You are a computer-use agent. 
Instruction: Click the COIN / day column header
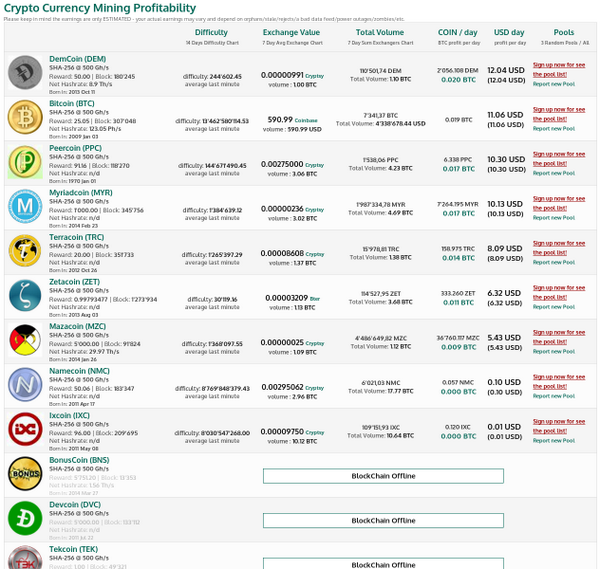tap(458, 33)
